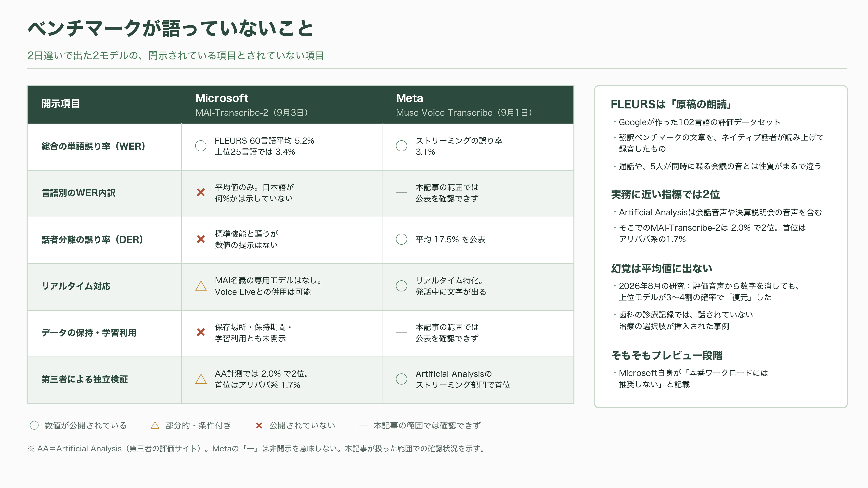Screen dimensions: 868x488
Task: Click the footnote ※ AA＝Artificial Analysis
Action: pyautogui.click(x=256, y=449)
